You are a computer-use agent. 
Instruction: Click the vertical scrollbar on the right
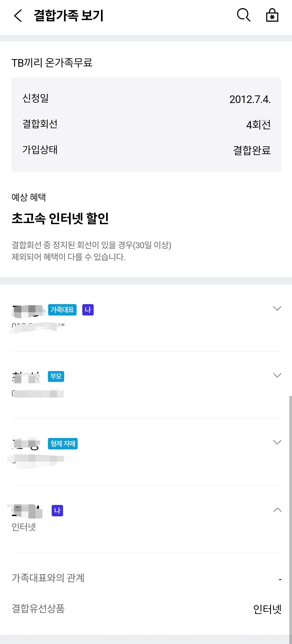[x=290, y=515]
